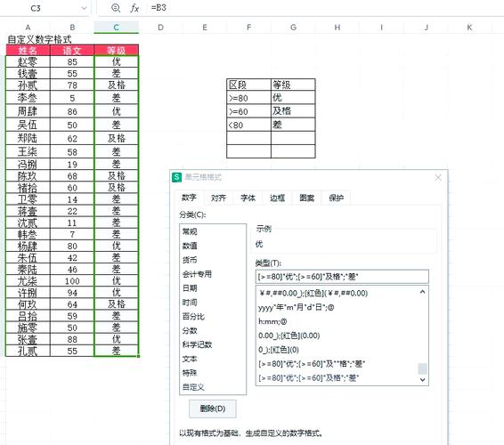Select column A header
This screenshot has height=445, width=504.
pos(28,28)
